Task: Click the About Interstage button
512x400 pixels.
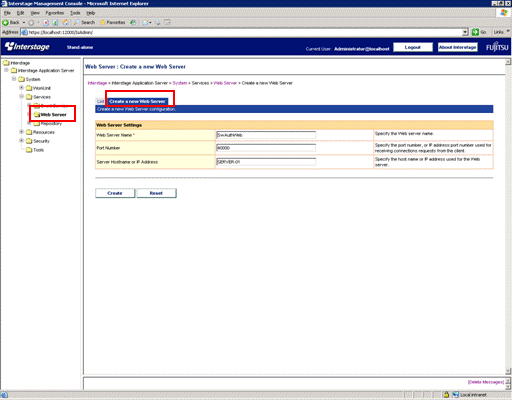Action: 457,47
